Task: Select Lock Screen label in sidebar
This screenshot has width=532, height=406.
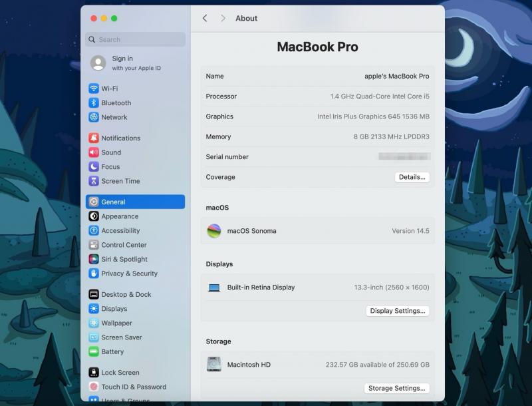Action: tap(120, 373)
